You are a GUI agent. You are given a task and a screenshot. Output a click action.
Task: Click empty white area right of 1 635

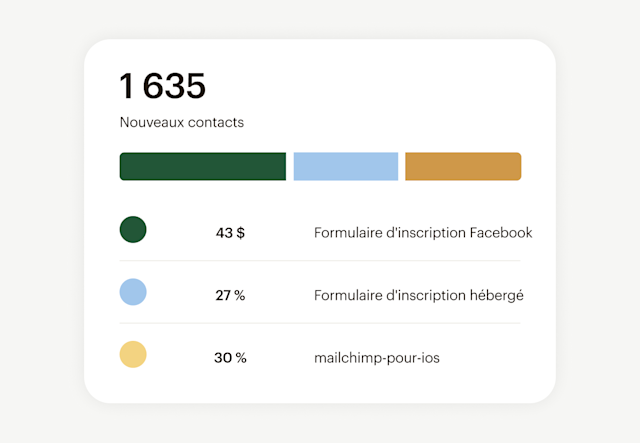click(x=380, y=86)
